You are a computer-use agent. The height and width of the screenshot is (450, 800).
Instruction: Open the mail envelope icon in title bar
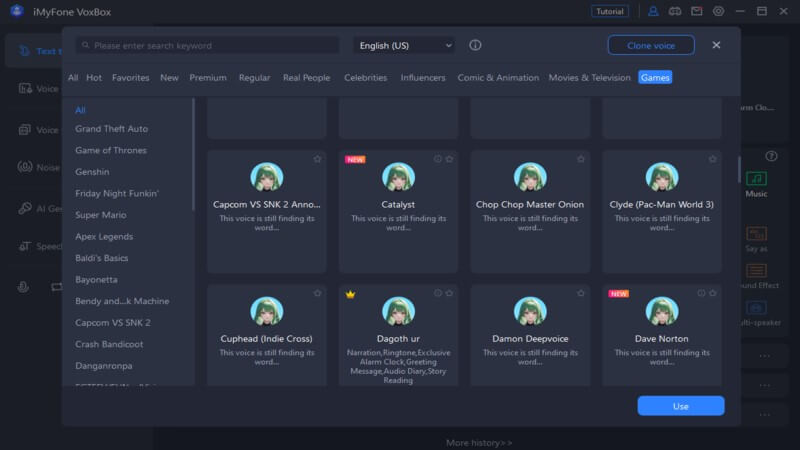coord(696,11)
